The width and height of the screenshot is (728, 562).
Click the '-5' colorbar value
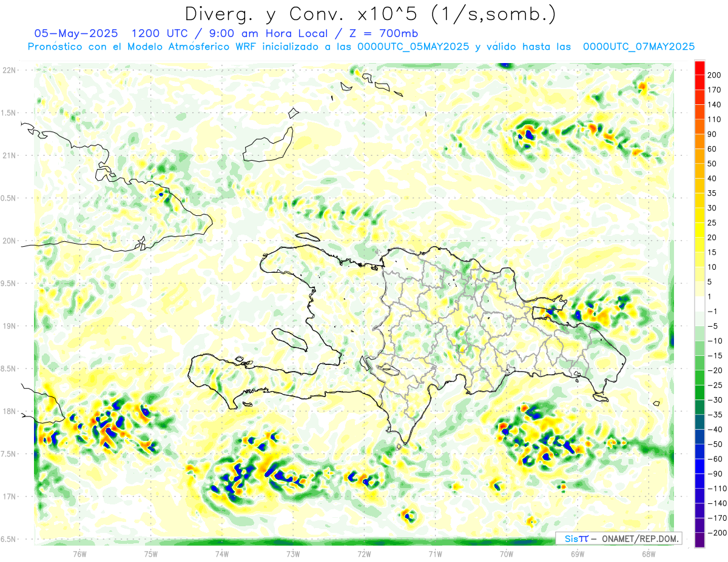(x=713, y=326)
